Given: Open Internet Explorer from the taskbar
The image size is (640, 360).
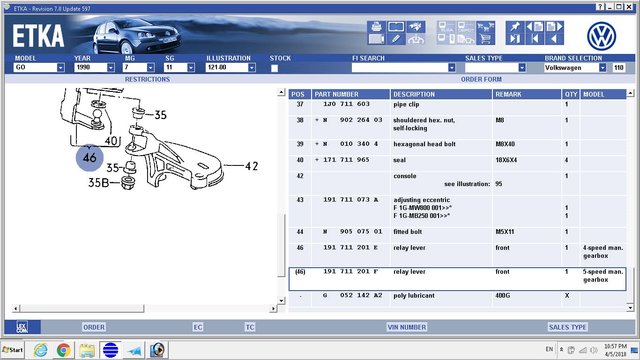Looking at the screenshot, I should click(40, 350).
